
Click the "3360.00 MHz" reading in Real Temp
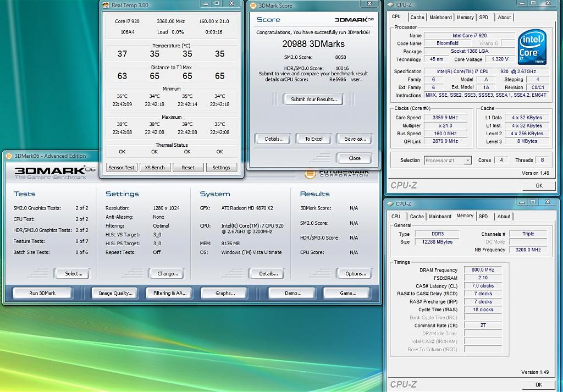pos(170,21)
